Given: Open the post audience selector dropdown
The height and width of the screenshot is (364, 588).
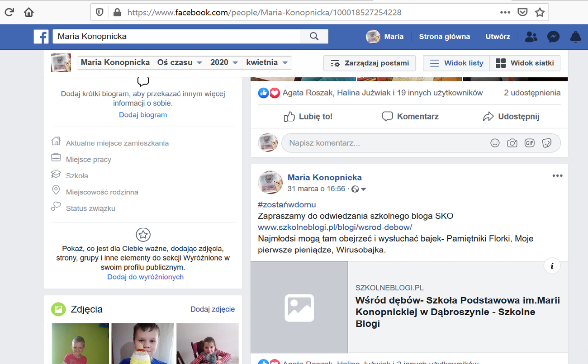Looking at the screenshot, I should (359, 189).
